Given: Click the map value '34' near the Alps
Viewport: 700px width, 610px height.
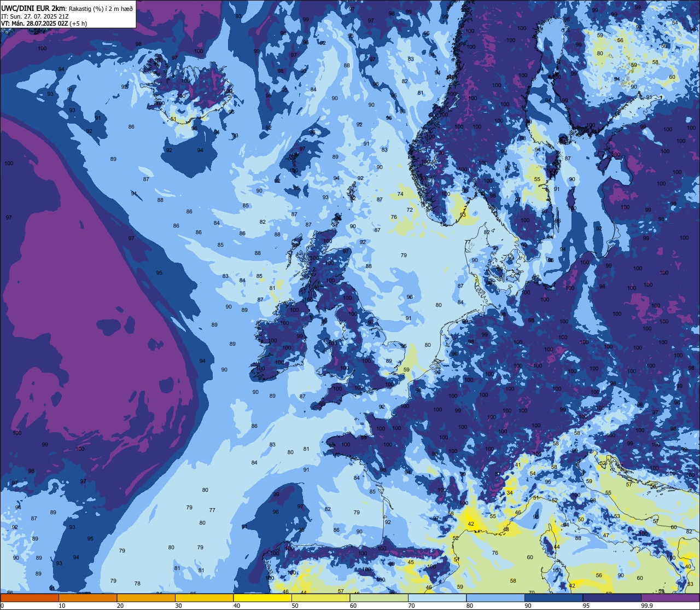Looking at the screenshot, I should [510, 493].
